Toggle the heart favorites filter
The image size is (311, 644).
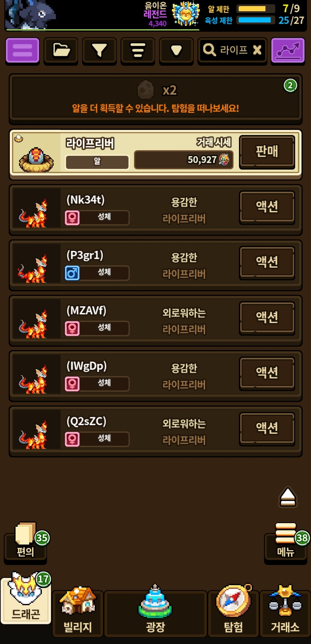176,50
